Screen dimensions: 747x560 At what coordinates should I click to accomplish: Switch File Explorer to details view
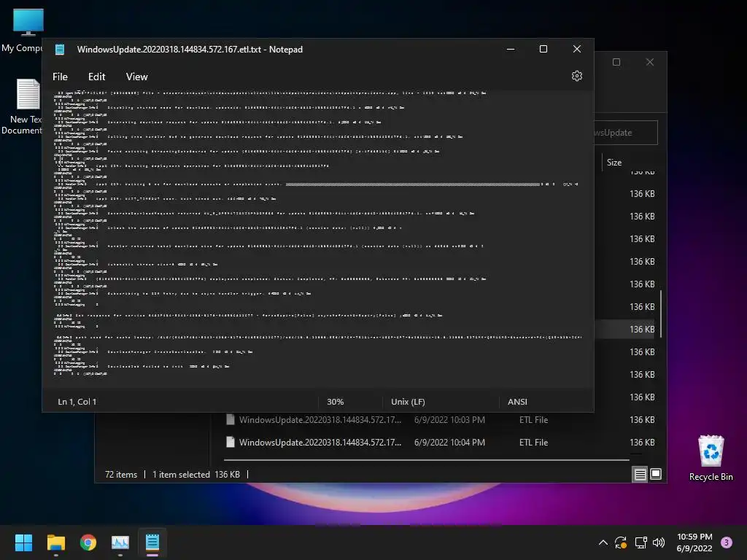(640, 474)
